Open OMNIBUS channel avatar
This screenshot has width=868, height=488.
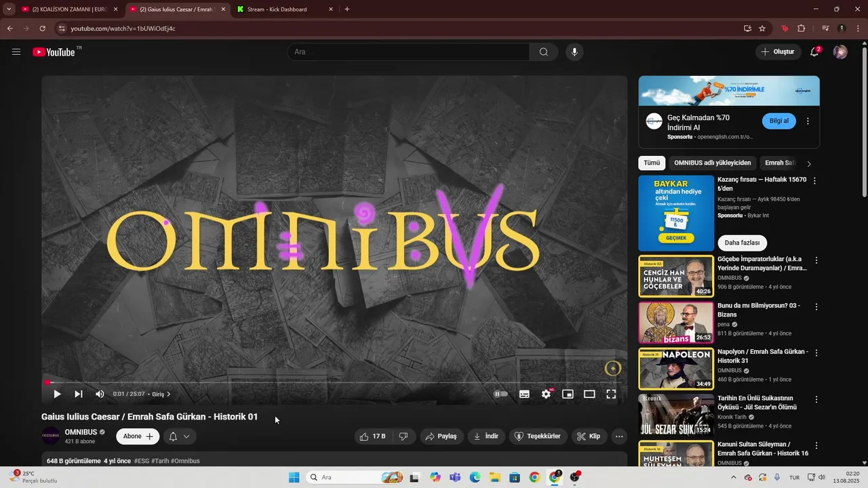tap(51, 436)
